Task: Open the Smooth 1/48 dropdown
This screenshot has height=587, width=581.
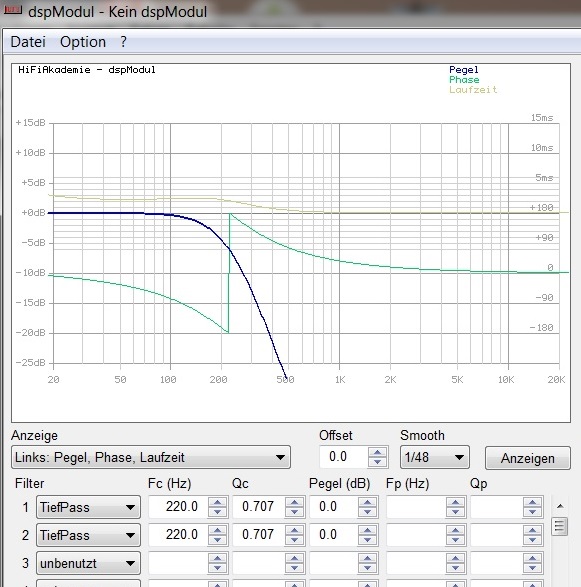Action: (435, 457)
